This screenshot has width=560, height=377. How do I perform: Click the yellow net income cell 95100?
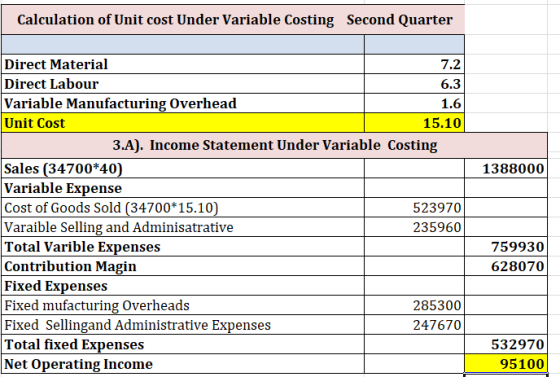point(506,364)
